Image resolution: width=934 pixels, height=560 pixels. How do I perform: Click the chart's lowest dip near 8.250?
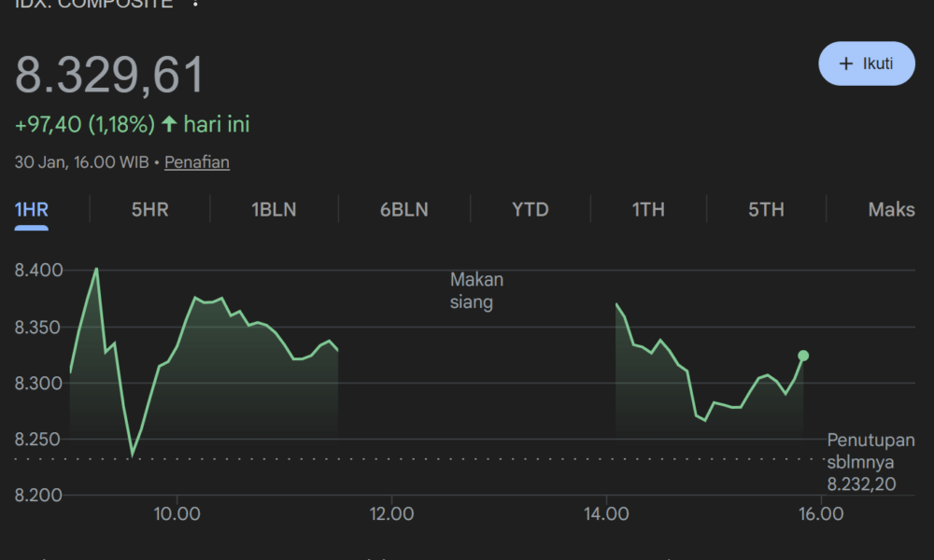coord(132,455)
